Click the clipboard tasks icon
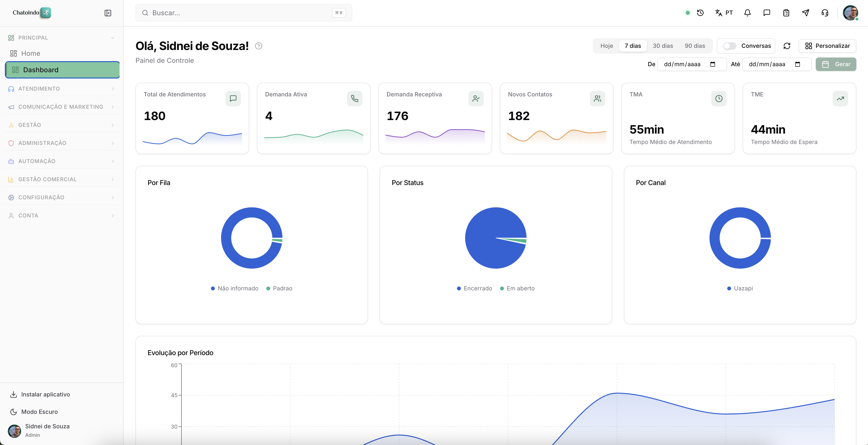Screen dimensions: 868x445 (x=786, y=13)
